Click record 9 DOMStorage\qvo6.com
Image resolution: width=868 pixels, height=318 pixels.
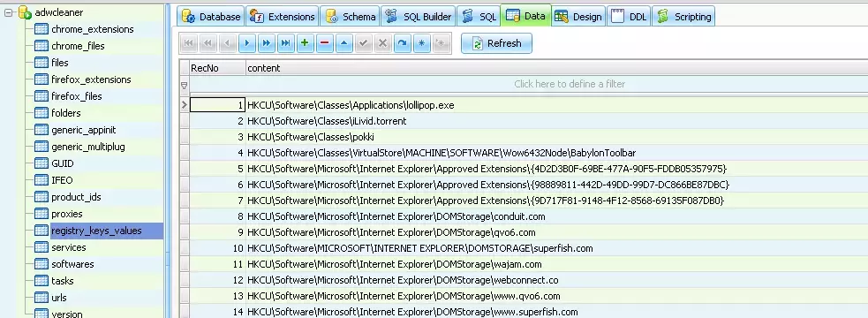[556, 232]
